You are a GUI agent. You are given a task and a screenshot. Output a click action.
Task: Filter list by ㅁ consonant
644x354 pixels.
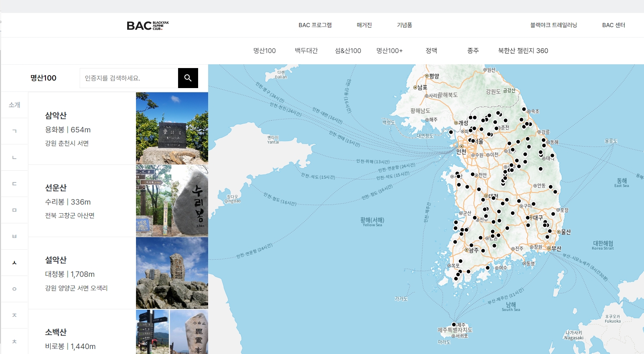(15, 210)
